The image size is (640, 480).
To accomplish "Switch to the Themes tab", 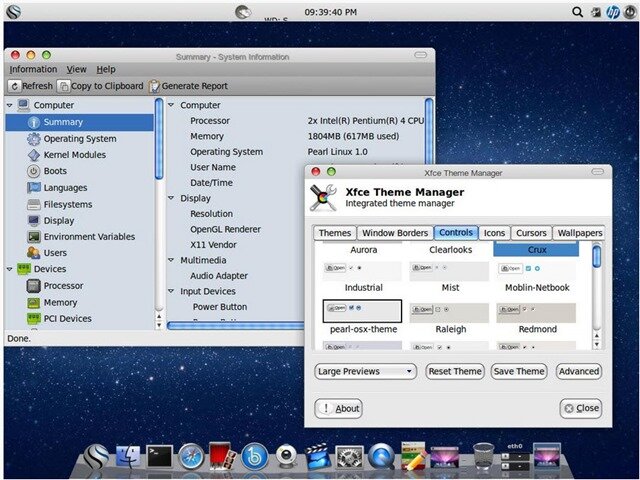I will (335, 233).
